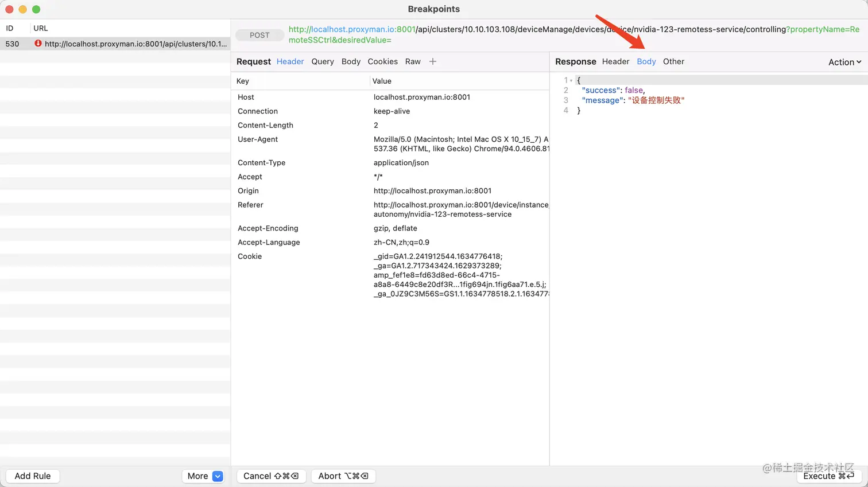Show the Request Raw tab
This screenshot has width=868, height=487.
pyautogui.click(x=413, y=61)
